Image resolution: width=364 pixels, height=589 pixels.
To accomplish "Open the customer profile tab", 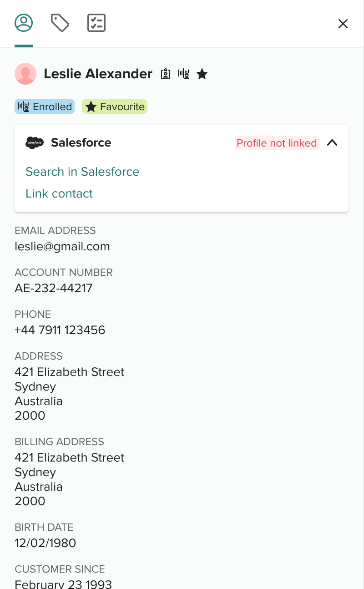I will pyautogui.click(x=24, y=23).
